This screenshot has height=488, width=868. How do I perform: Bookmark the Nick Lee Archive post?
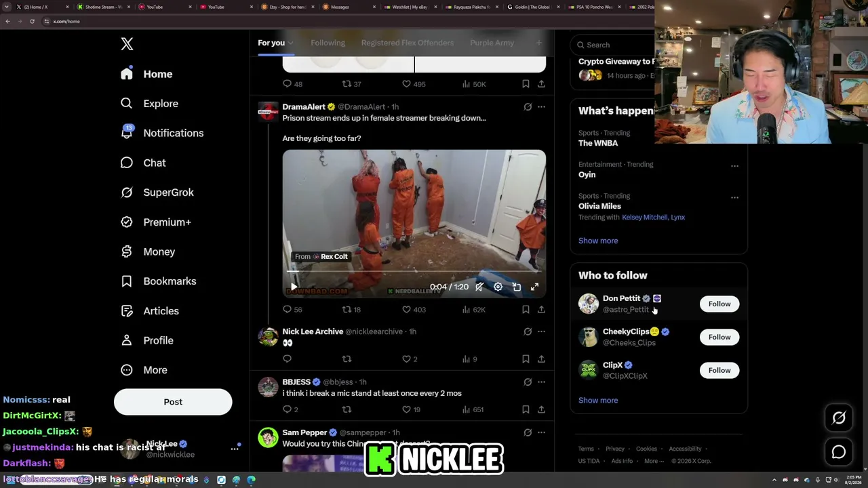(x=526, y=359)
